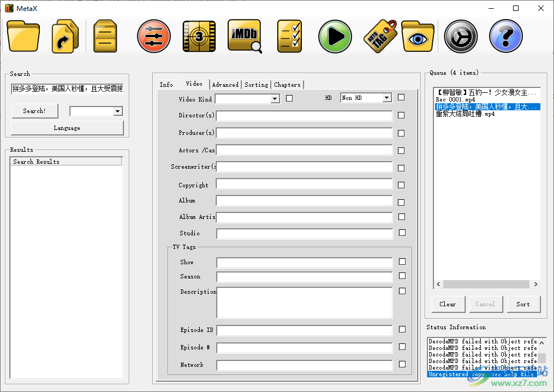
Task: Enable the checkbox beside the Studio field
Action: tap(402, 233)
